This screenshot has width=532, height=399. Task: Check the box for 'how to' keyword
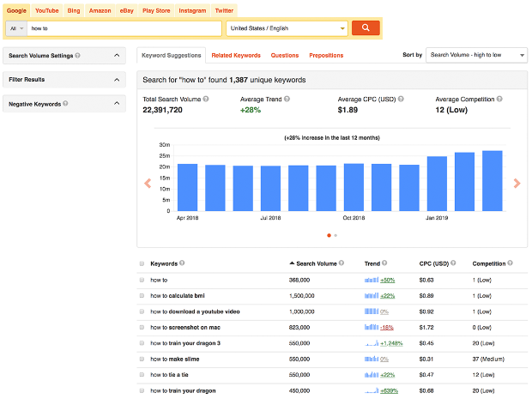point(142,280)
